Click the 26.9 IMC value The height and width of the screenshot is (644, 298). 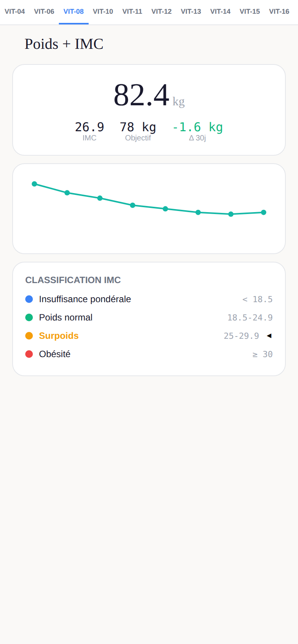[89, 127]
